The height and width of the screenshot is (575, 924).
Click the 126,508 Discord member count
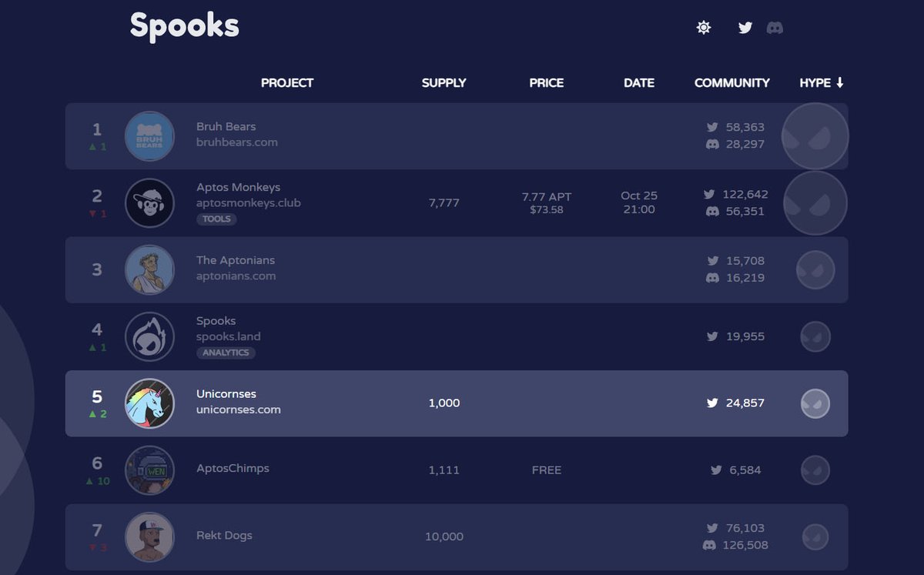745,545
